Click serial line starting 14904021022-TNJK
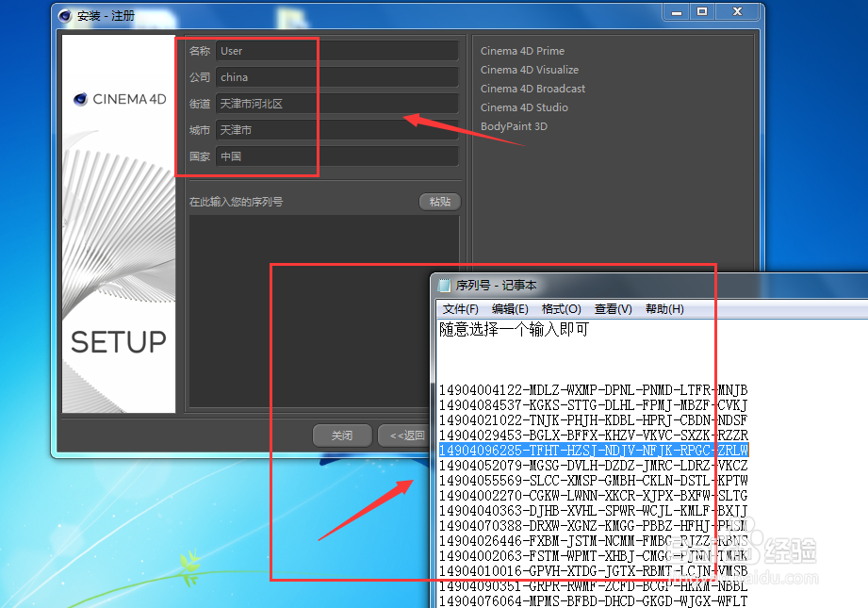Image resolution: width=868 pixels, height=608 pixels. pos(594,419)
